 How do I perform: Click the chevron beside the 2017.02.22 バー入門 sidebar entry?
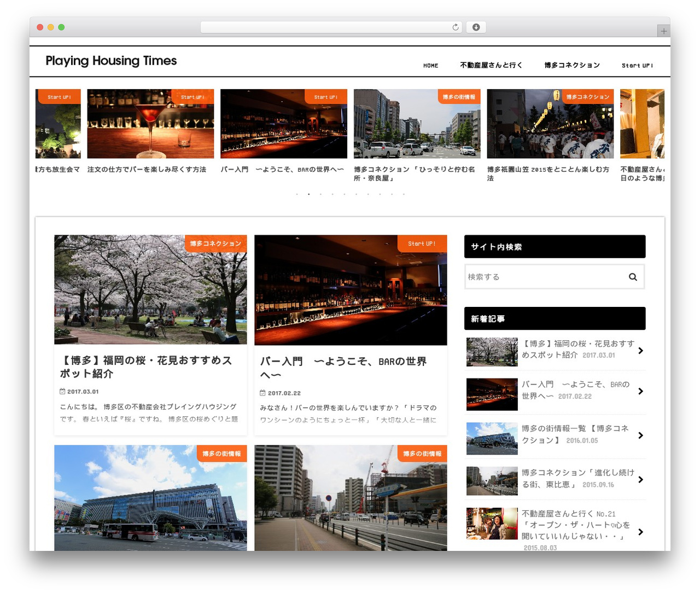[x=641, y=391]
